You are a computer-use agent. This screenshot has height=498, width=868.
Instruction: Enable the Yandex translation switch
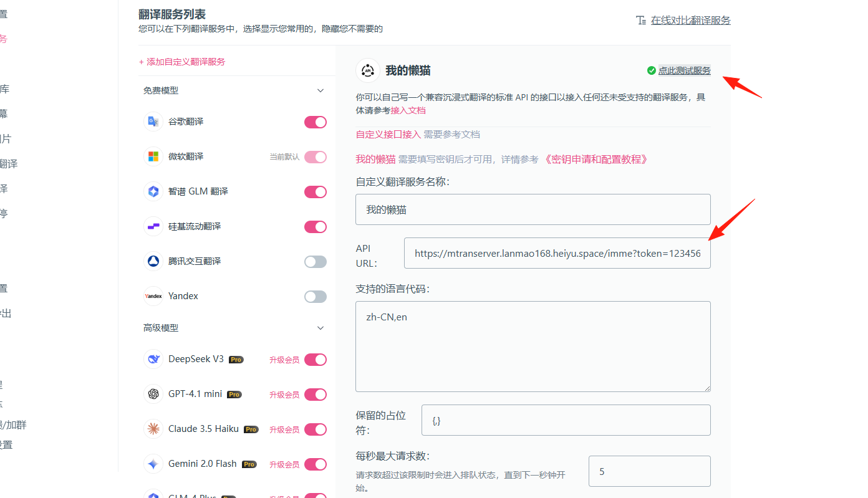pos(316,297)
